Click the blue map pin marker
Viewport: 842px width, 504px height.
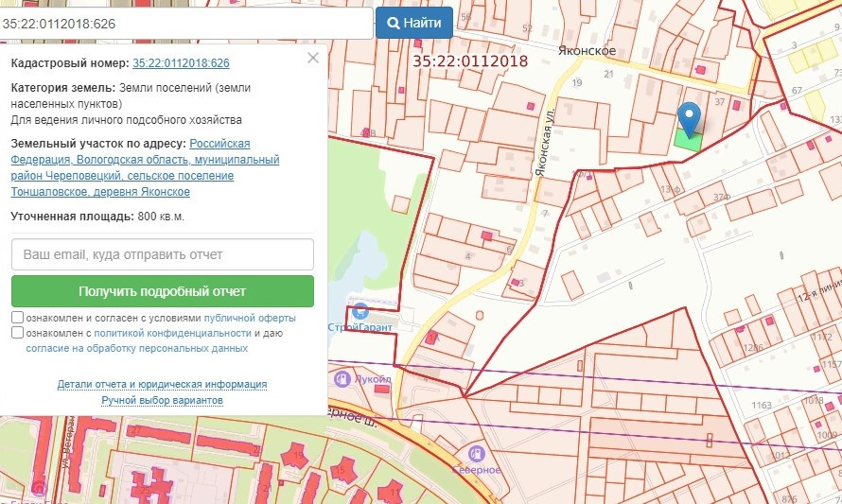tap(691, 118)
